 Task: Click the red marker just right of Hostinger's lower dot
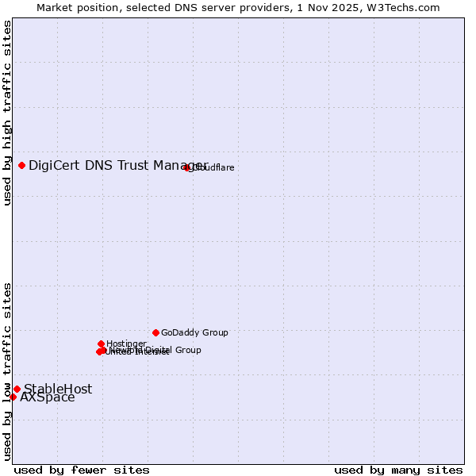click(104, 350)
